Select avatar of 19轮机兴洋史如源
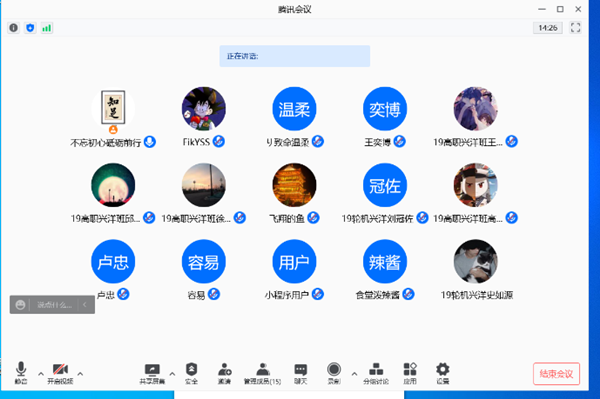600x399 pixels. (x=476, y=261)
